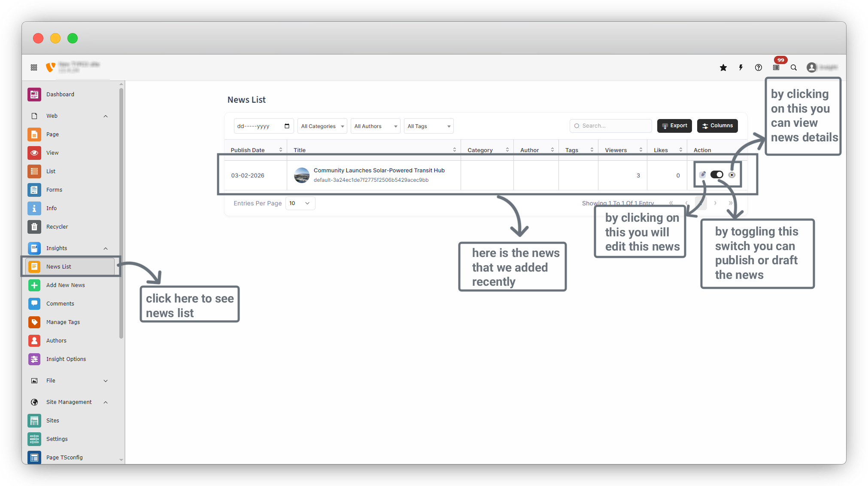Viewport: 868px width, 486px height.
Task: Click the Export button
Action: (x=674, y=125)
